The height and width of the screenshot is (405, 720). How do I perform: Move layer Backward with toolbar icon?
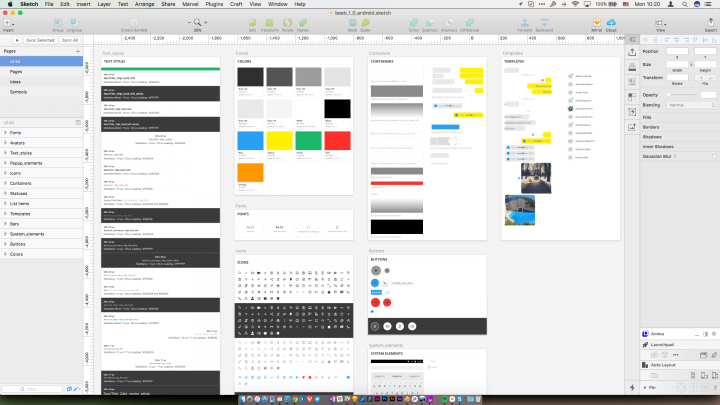click(x=544, y=22)
